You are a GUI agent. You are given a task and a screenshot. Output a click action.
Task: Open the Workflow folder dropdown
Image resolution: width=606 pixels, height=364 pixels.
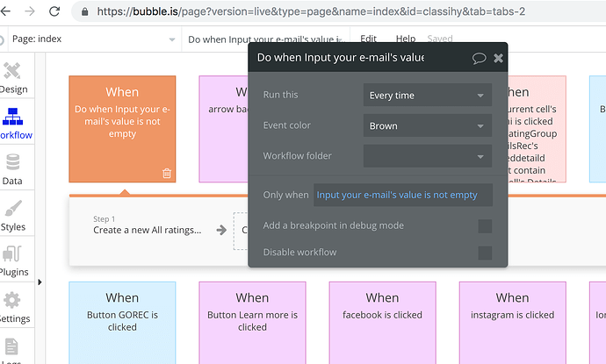[x=428, y=156]
